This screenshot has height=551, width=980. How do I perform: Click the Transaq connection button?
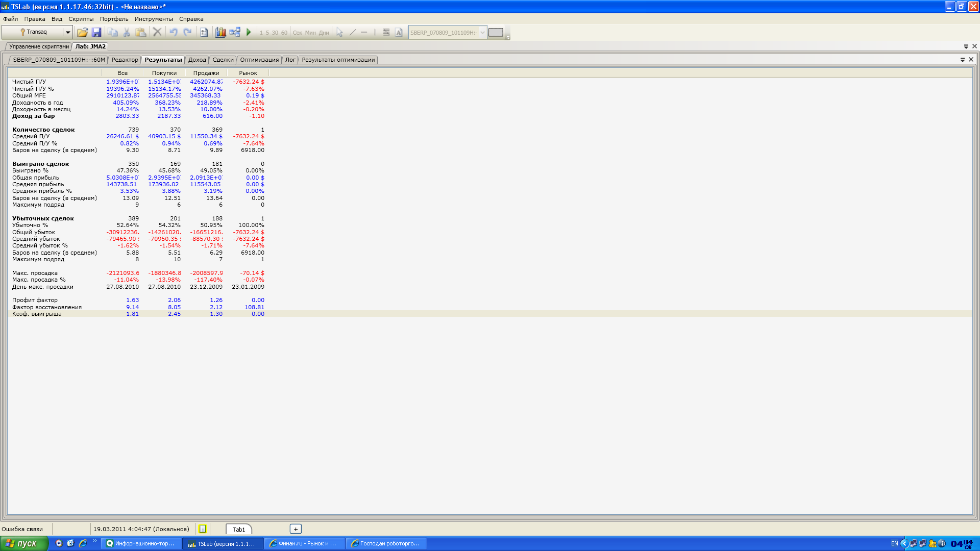point(33,32)
